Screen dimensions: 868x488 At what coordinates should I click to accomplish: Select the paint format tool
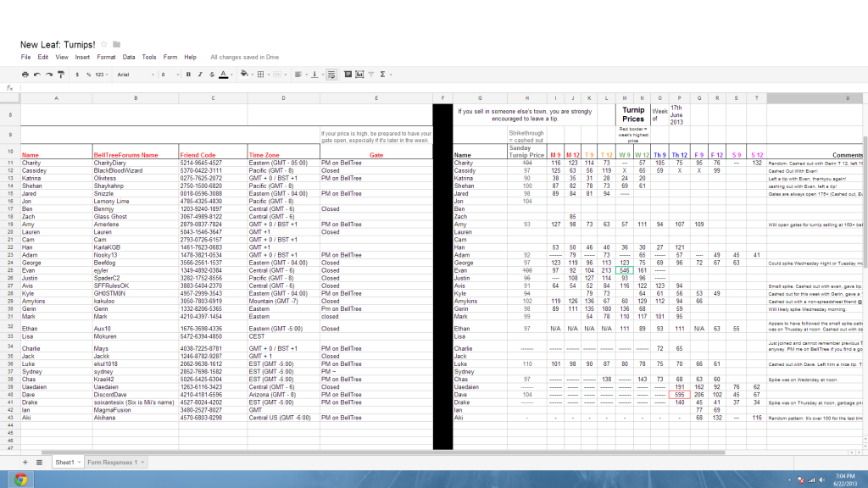click(61, 75)
